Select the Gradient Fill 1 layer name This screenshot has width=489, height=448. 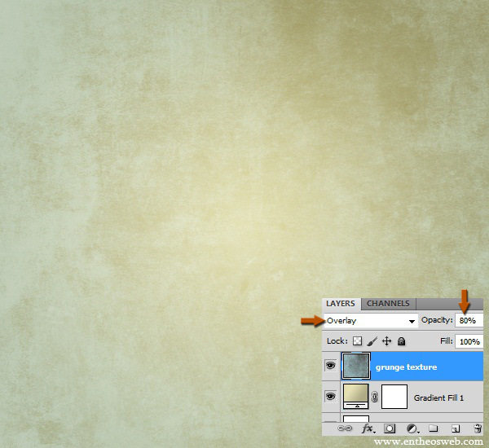click(x=438, y=397)
